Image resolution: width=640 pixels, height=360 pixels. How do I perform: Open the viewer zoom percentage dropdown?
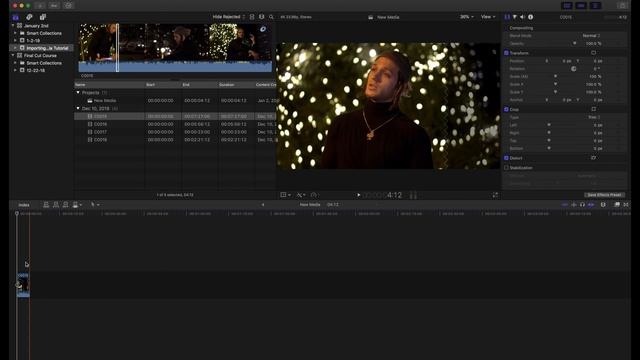click(x=467, y=17)
